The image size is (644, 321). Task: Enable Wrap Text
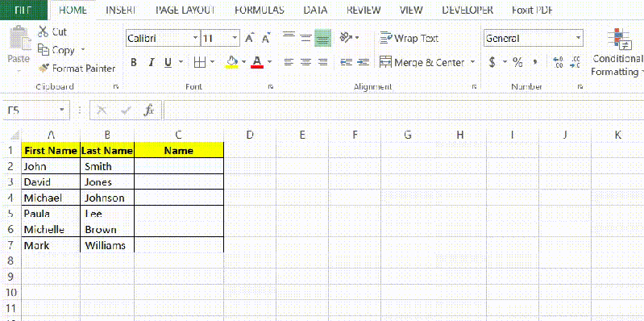click(409, 38)
